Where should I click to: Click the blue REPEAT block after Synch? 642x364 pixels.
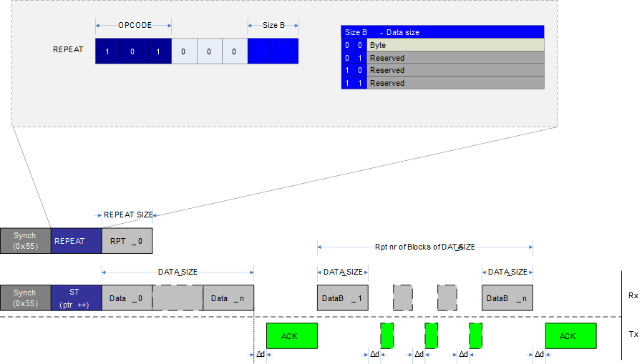pyautogui.click(x=76, y=241)
